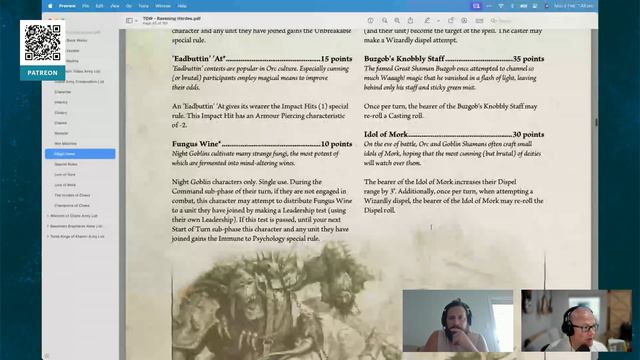Click the Wi-Fi status icon
Image resolution: width=640 pixels, height=360 pixels.
click(501, 6)
